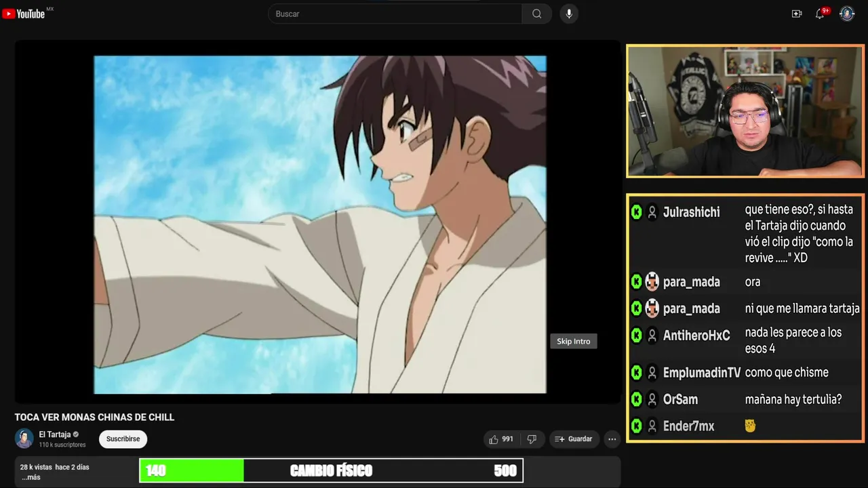The image size is (868, 488).
Task: Click the video title TOCA VER MONAS CHINAS
Action: click(94, 417)
